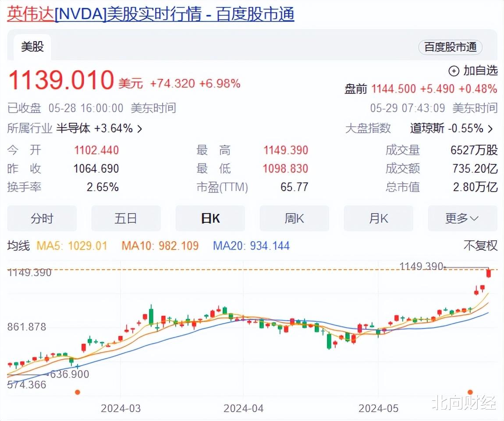
Task: Click the pre-market price 1144.500
Action: 394,89
